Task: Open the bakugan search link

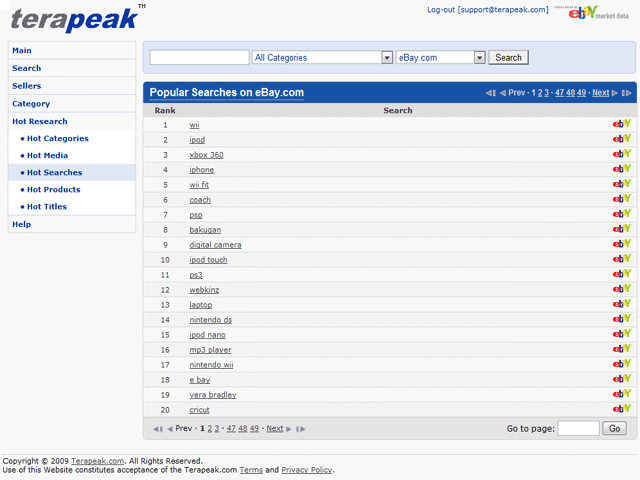Action: 205,230
